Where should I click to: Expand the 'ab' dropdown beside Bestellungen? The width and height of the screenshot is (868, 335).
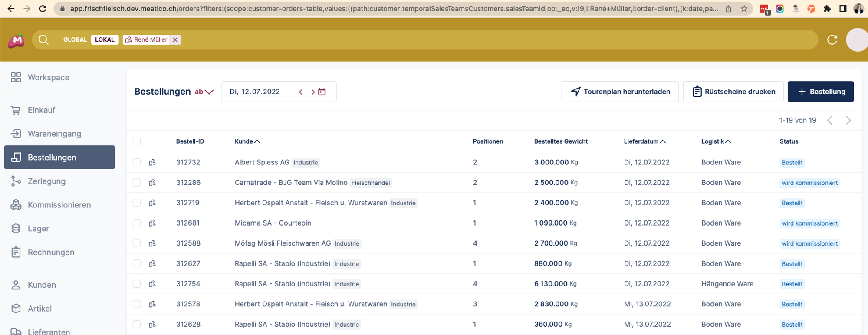click(x=204, y=92)
